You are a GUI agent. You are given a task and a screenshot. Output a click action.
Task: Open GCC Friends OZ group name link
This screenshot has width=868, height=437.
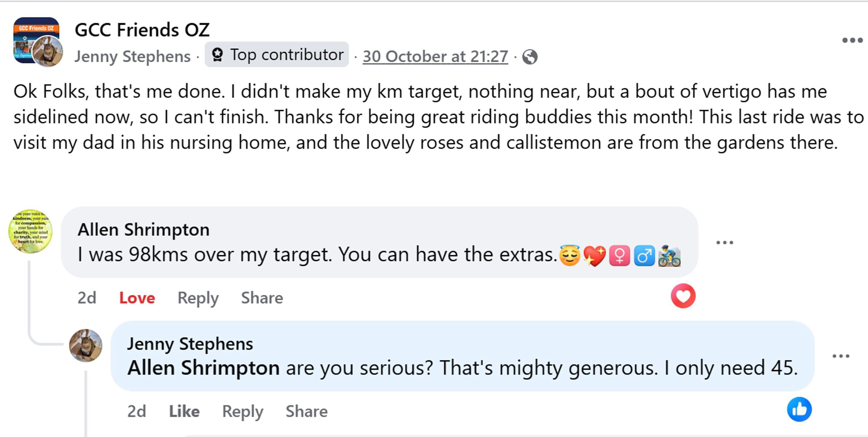(x=142, y=30)
